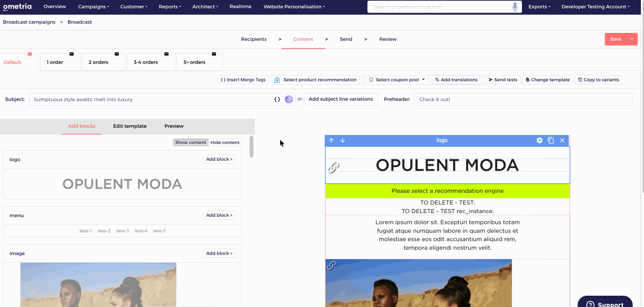Switch to Edit template tab
644x307 pixels.
pyautogui.click(x=130, y=126)
